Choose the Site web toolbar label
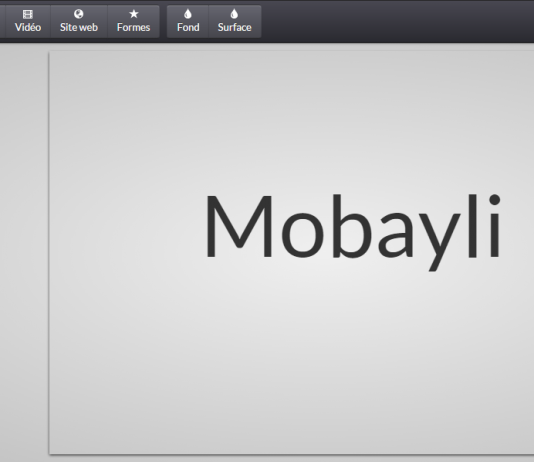Screen dimensions: 534x462 [x=79, y=27]
